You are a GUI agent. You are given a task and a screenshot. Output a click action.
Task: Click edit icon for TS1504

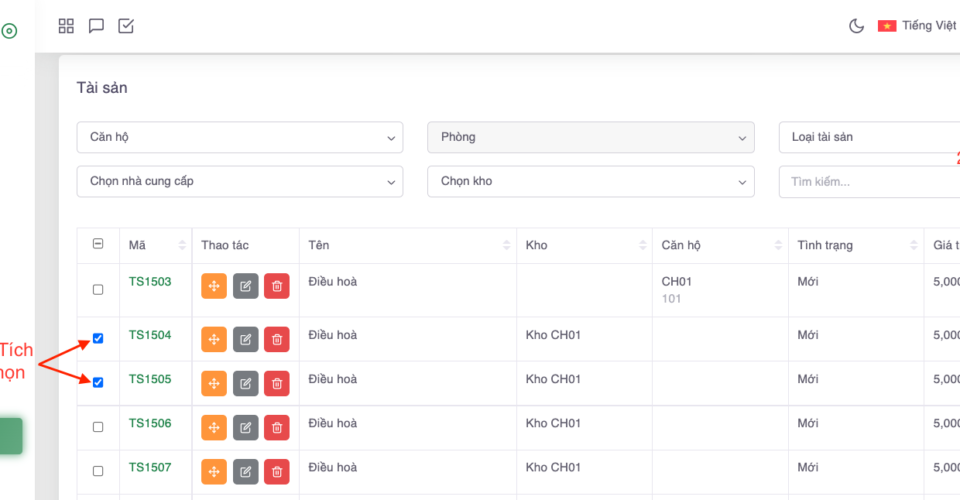245,340
